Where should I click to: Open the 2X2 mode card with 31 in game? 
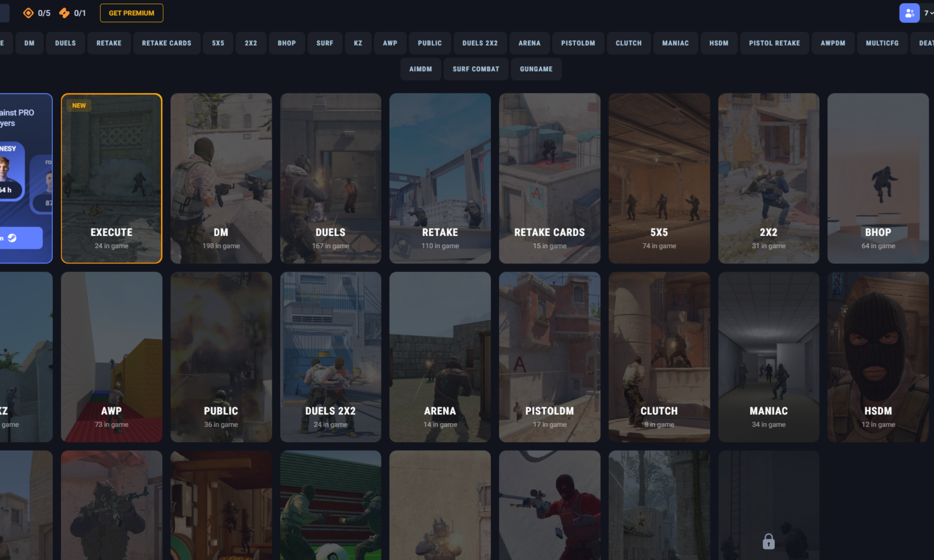click(x=769, y=178)
